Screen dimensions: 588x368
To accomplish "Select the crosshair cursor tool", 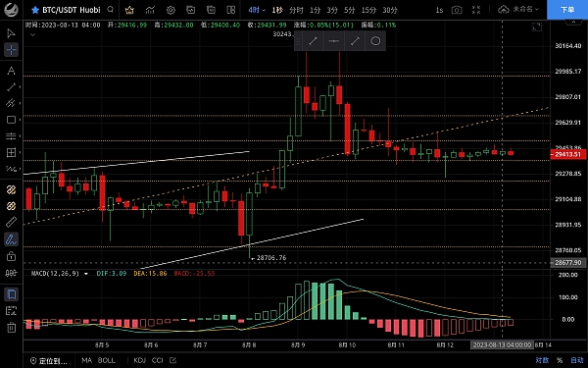I will click(11, 50).
